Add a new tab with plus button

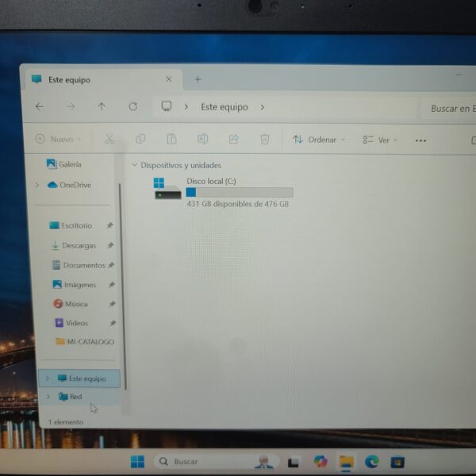pos(198,79)
